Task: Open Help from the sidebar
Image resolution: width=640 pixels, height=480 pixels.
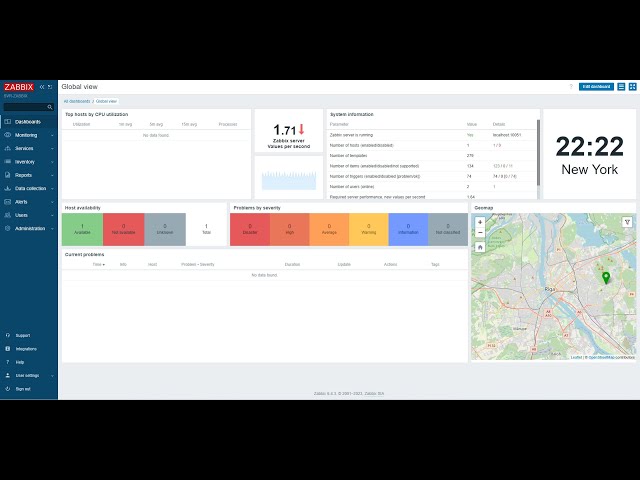Action: point(20,362)
